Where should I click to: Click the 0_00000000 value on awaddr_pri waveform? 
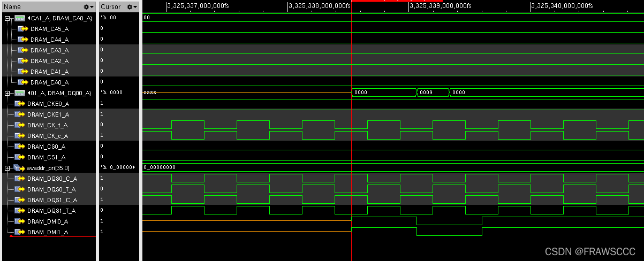[x=160, y=167]
